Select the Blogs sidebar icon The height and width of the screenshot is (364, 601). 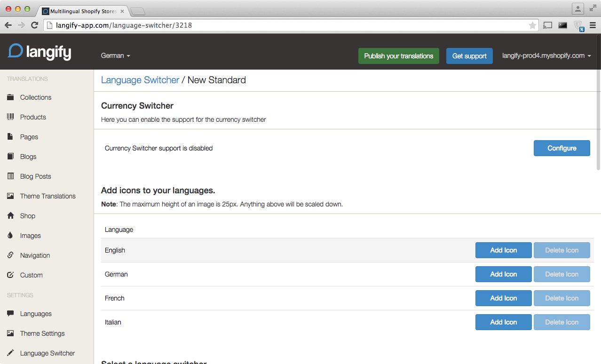pos(10,156)
